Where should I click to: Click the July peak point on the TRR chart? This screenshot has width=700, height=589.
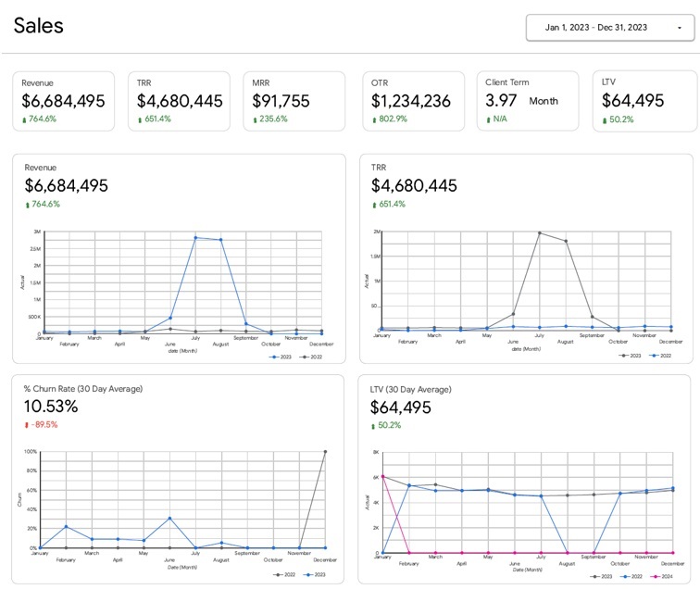click(x=539, y=232)
